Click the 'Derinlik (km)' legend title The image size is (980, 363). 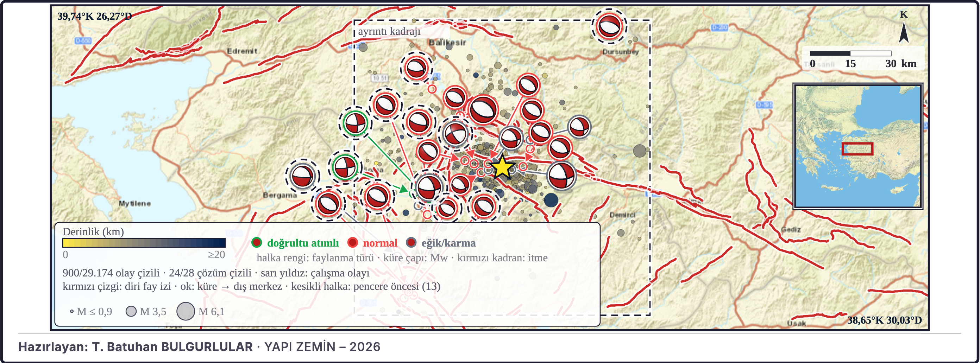pyautogui.click(x=93, y=231)
